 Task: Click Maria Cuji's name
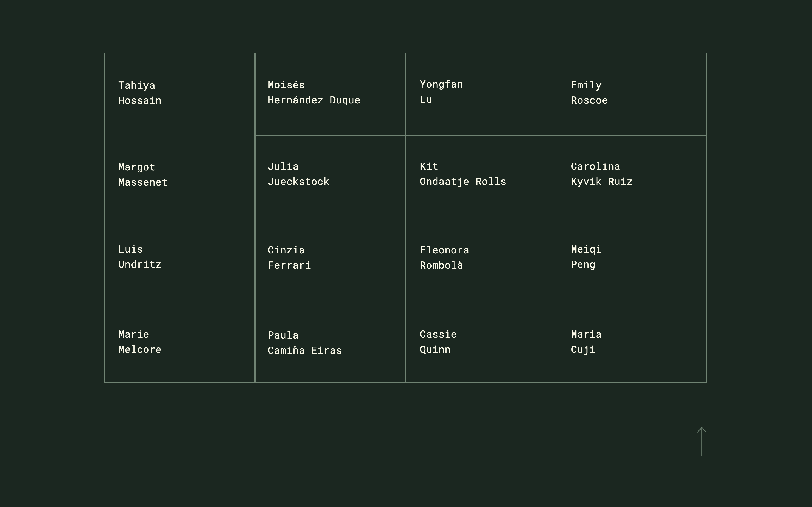tap(586, 342)
